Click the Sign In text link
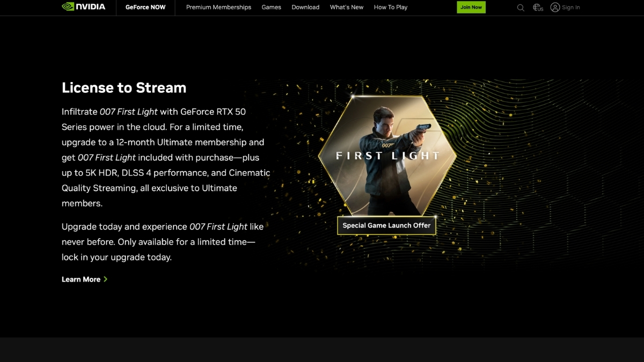This screenshot has width=644, height=362. (x=571, y=8)
